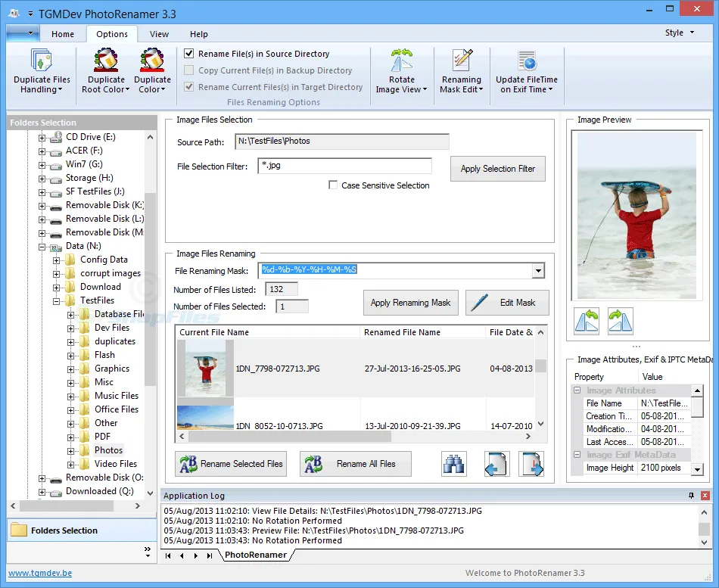Pin the Application Log panel
Image resolution: width=719 pixels, height=588 pixels.
coord(691,496)
